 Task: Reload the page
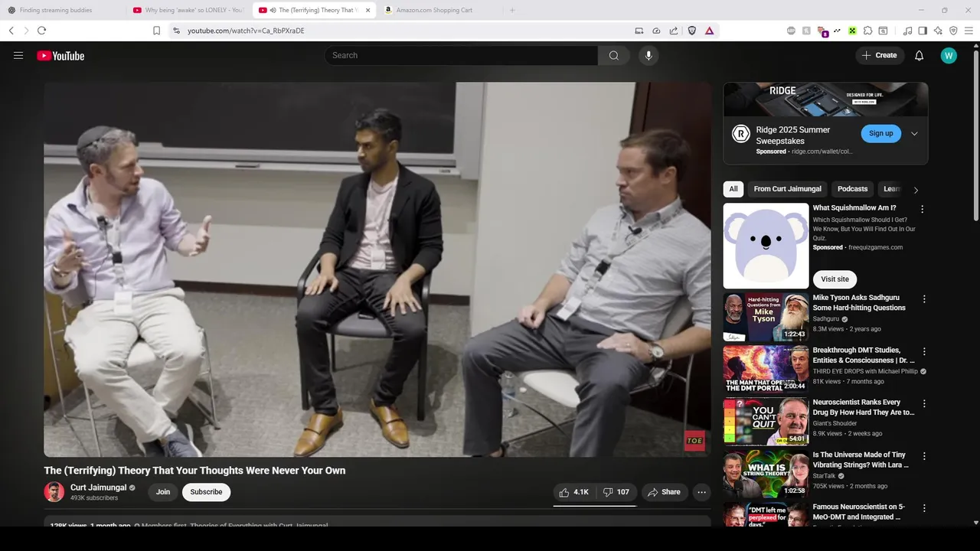(x=41, y=31)
